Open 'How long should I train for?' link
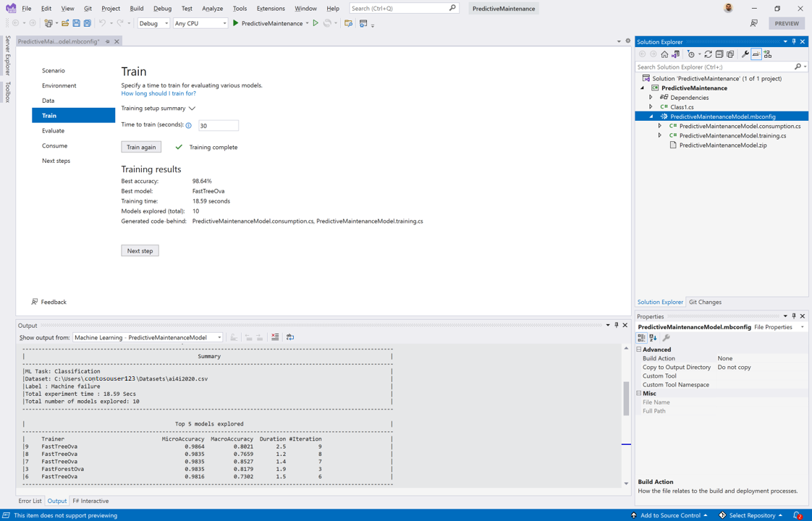This screenshot has width=812, height=521. click(158, 93)
